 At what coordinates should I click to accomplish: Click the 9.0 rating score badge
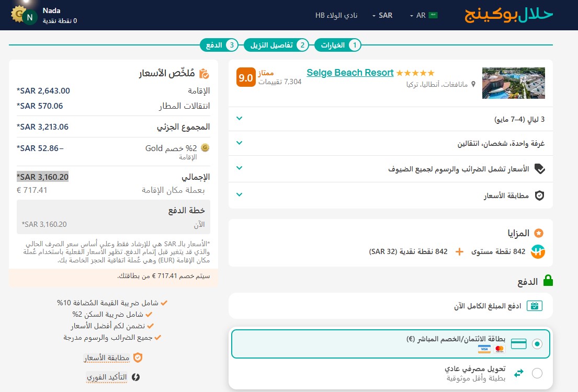[246, 77]
